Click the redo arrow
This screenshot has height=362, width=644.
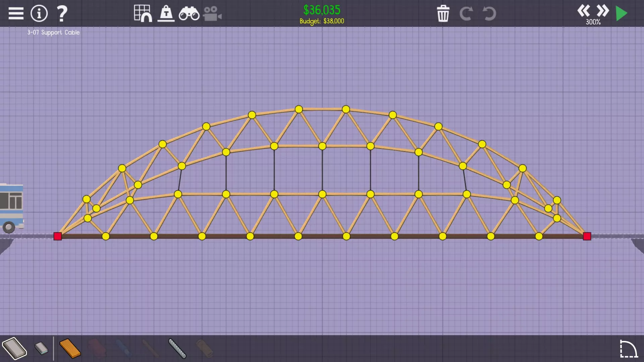[466, 14]
